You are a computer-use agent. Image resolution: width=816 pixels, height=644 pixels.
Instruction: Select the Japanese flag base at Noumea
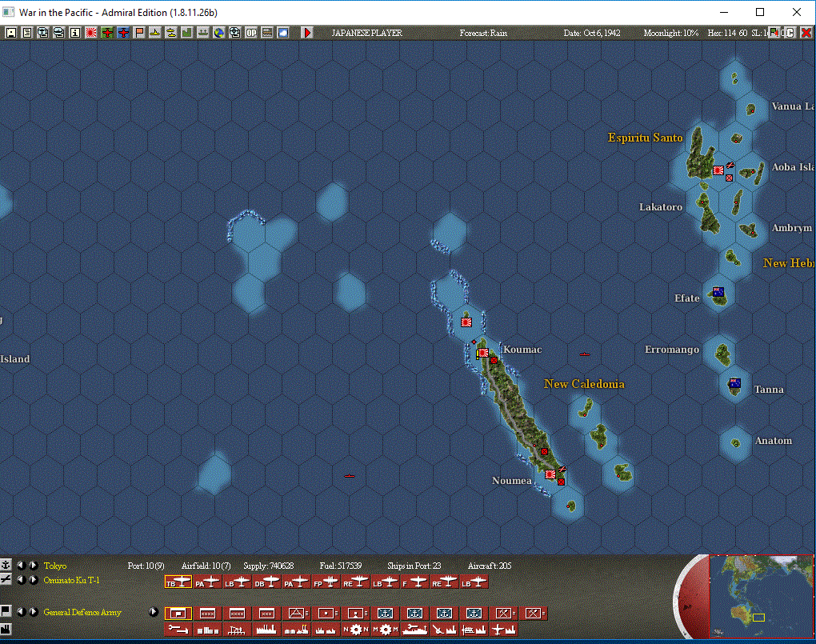click(550, 474)
